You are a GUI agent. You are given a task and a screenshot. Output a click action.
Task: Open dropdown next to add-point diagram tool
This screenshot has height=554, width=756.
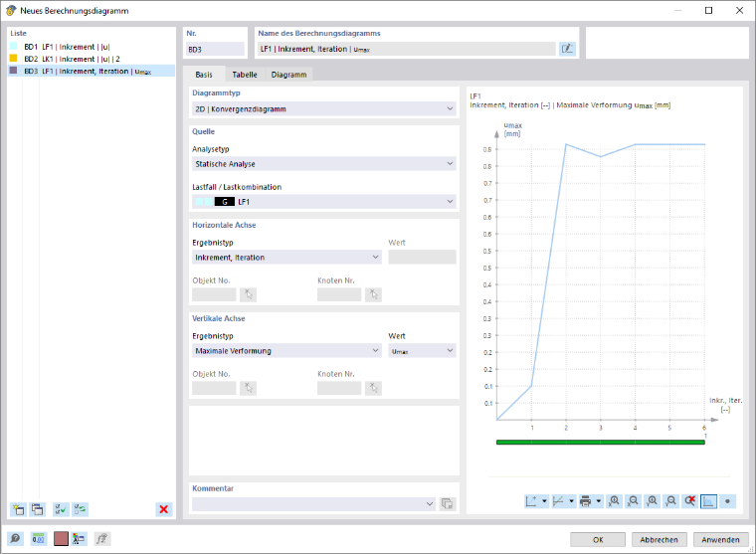(x=544, y=501)
